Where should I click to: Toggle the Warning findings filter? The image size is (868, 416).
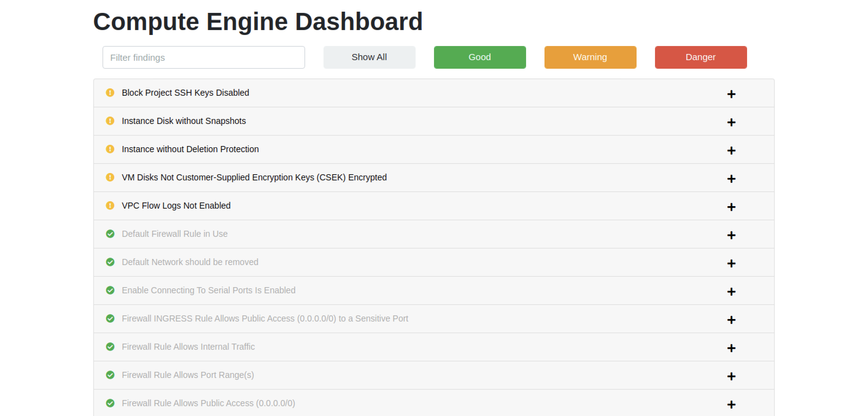tap(590, 57)
